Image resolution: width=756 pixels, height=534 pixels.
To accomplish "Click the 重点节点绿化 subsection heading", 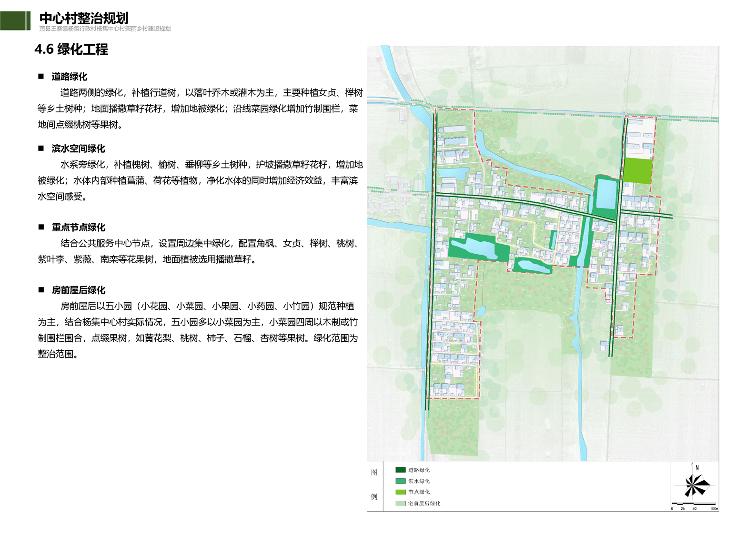I will 79,227.
